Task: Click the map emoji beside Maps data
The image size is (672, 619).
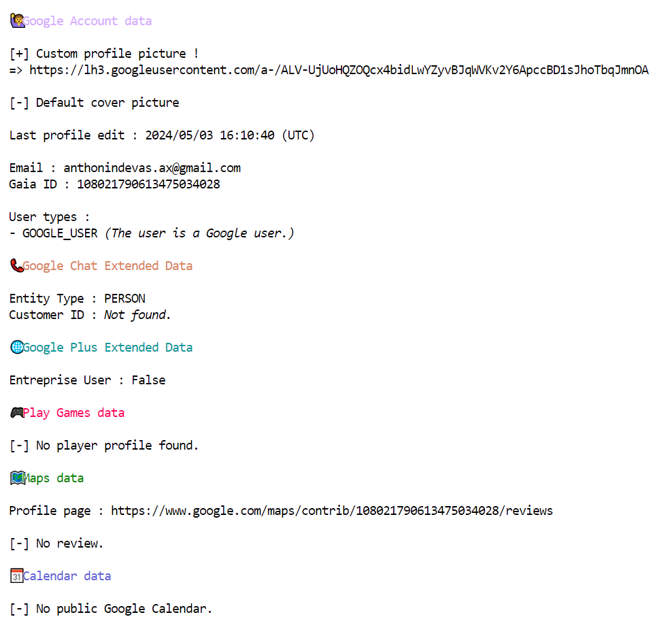Action: [x=18, y=478]
